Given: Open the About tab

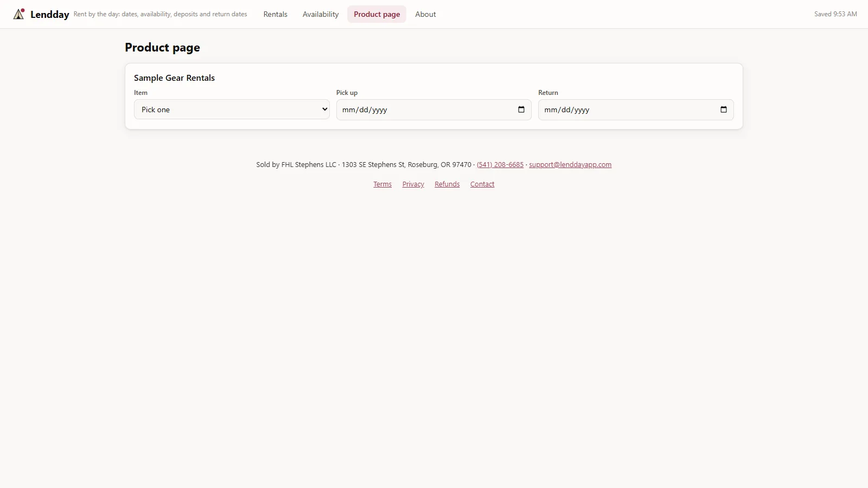Looking at the screenshot, I should [426, 14].
